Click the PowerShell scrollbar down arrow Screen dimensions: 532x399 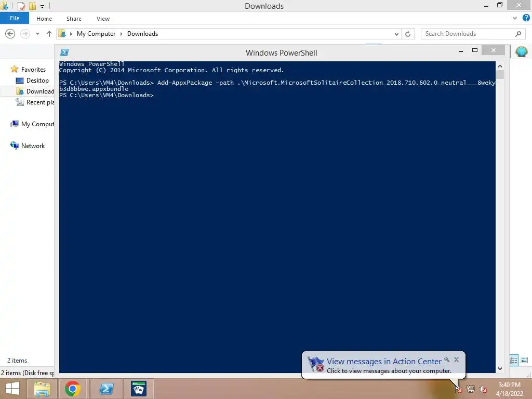(x=500, y=369)
